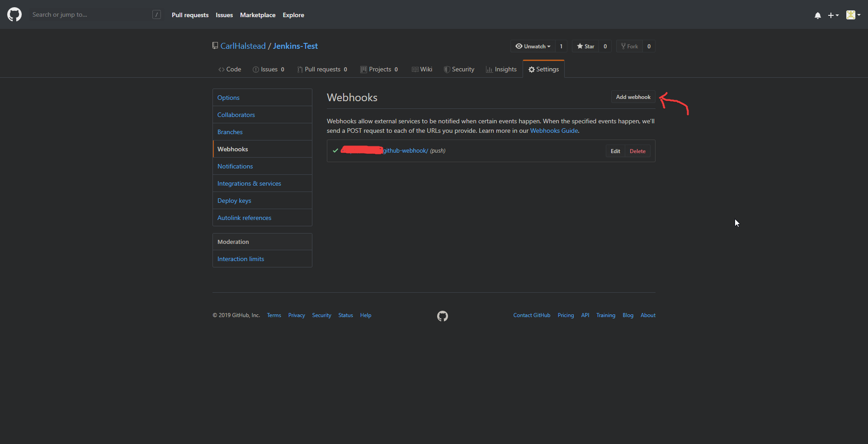Open footer Training link

[606, 315]
